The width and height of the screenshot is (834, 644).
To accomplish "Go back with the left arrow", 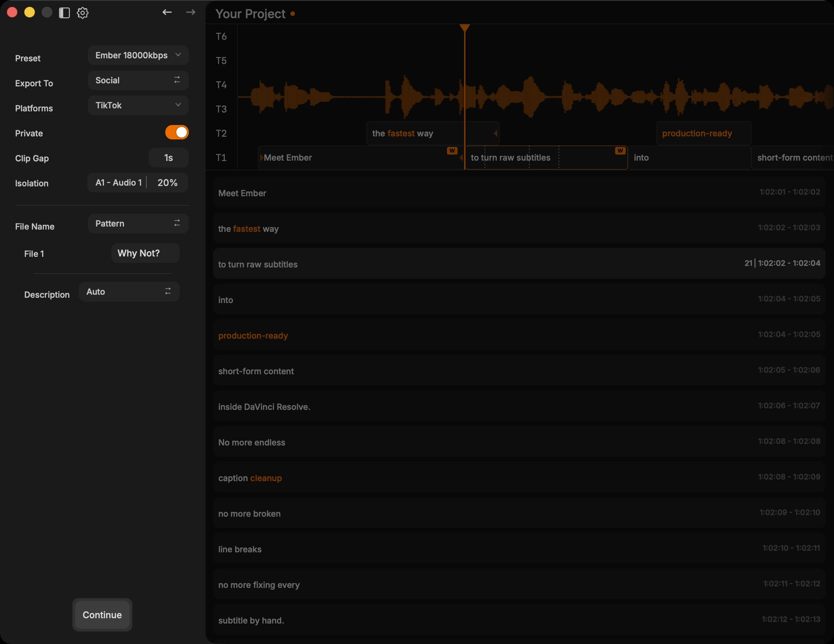I will [x=167, y=12].
